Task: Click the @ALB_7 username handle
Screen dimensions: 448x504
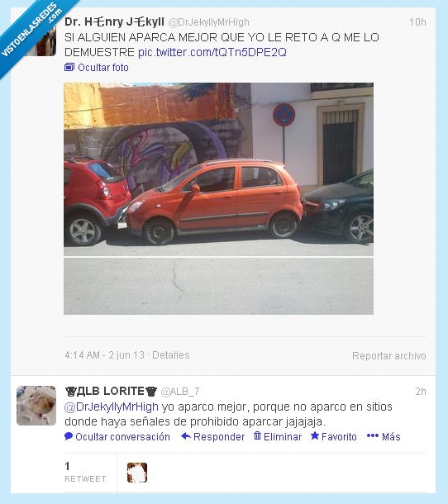Action: coord(180,392)
